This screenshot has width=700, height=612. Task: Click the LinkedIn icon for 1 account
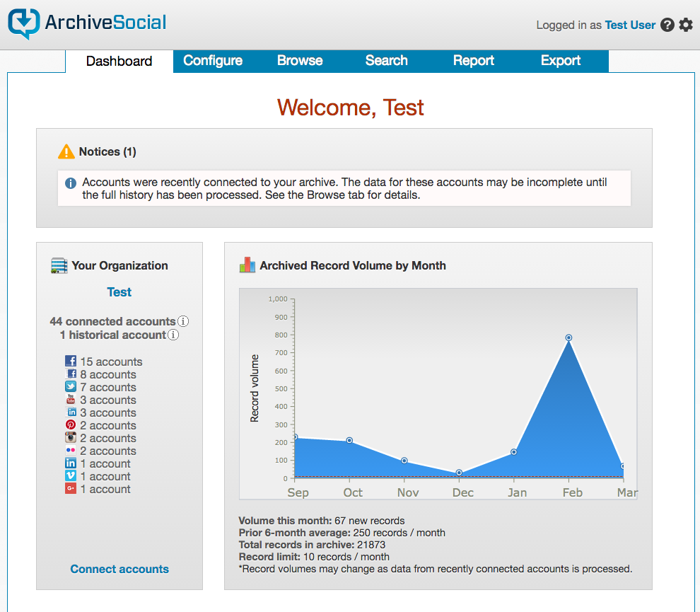tap(71, 463)
